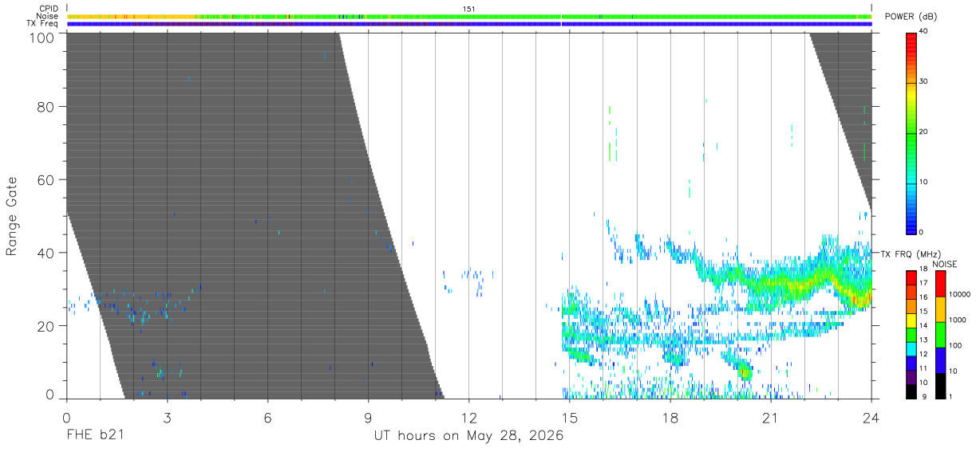Click the '1000' label on the NOISE scale

(957, 320)
